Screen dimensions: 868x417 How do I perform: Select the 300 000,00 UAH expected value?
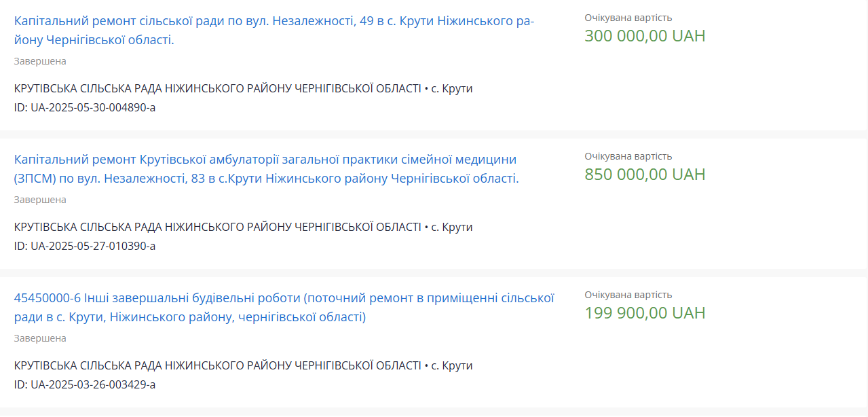click(x=645, y=36)
